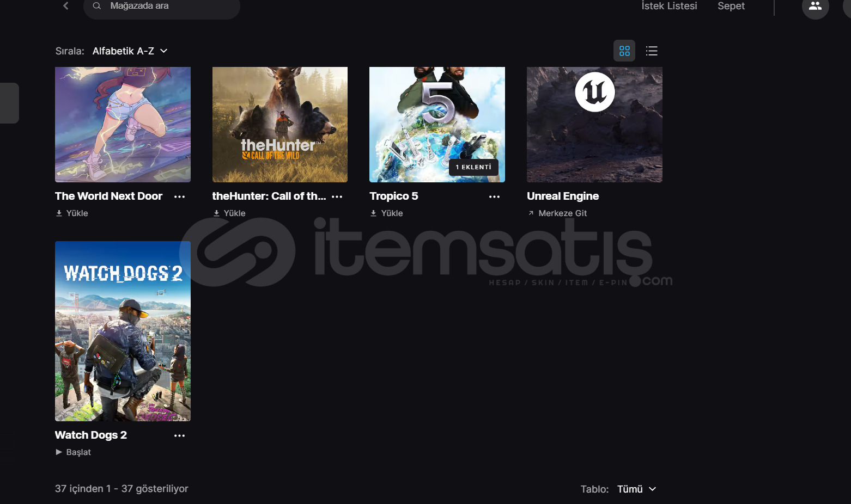The height and width of the screenshot is (504, 851).
Task: Install Tropico 5 via Yükle
Action: (387, 213)
